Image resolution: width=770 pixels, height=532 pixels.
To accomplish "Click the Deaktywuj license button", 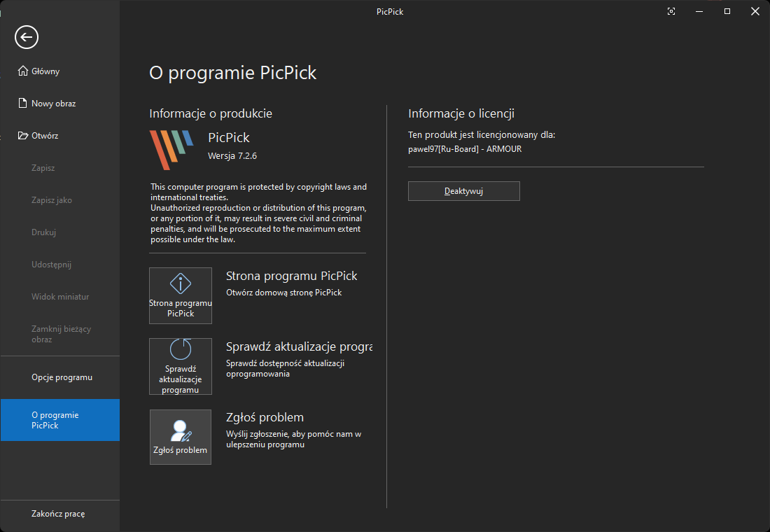I will [463, 191].
